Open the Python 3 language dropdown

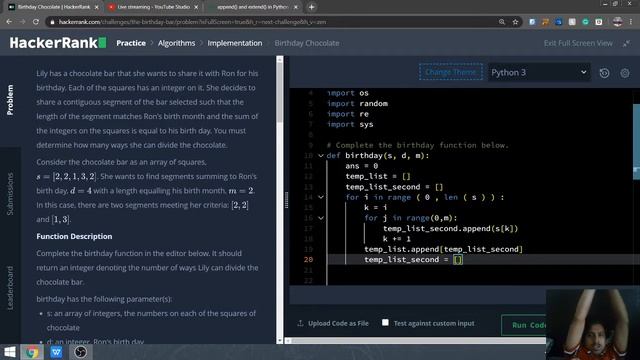pyautogui.click(x=539, y=73)
